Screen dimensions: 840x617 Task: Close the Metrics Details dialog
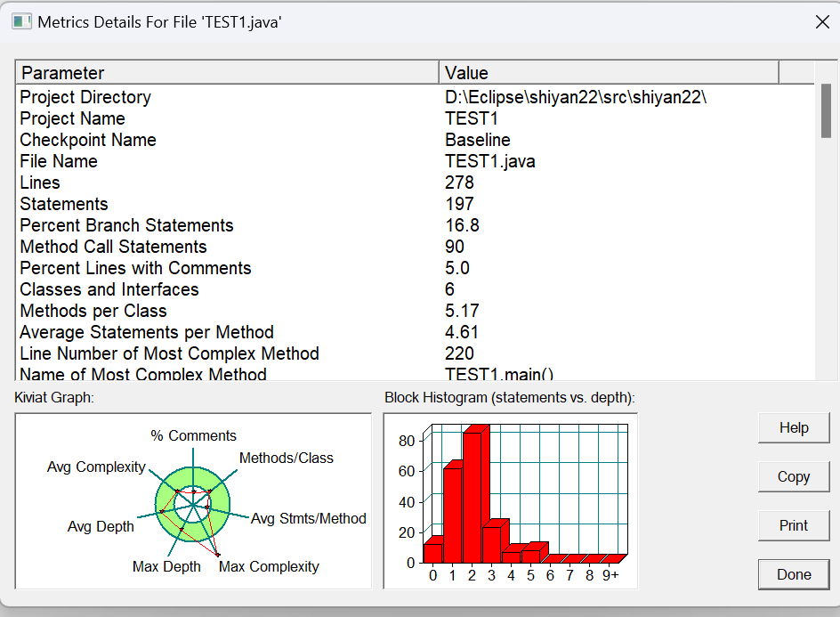(x=822, y=22)
